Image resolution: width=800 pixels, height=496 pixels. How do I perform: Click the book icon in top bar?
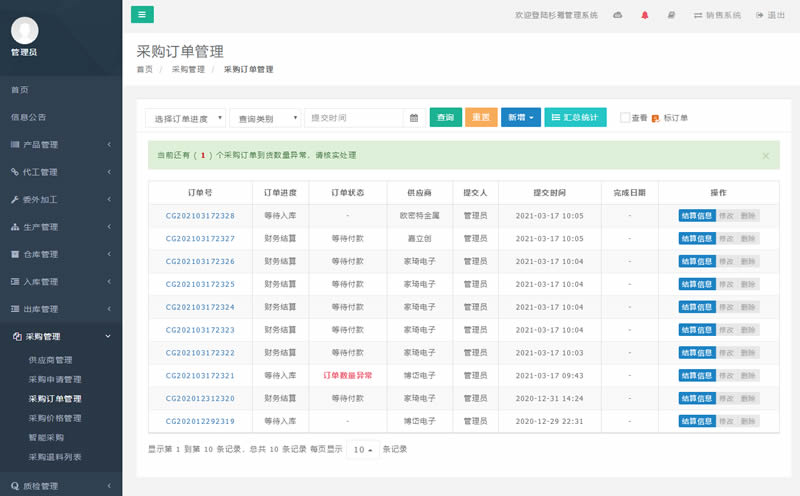(x=671, y=15)
